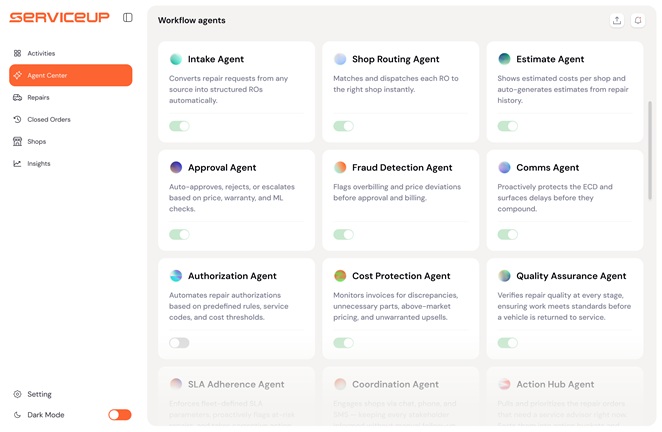The height and width of the screenshot is (432, 662).
Task: Click 'Monitors invoices for discrepancies' description
Action: click(x=396, y=306)
